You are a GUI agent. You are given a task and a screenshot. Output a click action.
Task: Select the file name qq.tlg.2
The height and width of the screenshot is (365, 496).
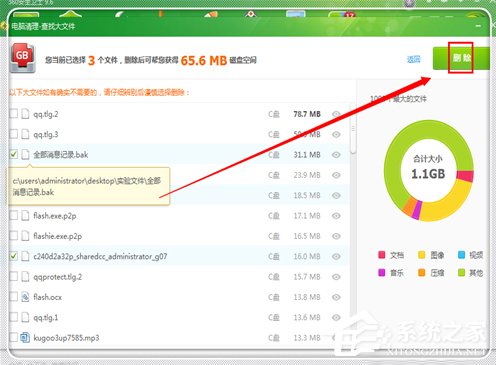(46, 114)
